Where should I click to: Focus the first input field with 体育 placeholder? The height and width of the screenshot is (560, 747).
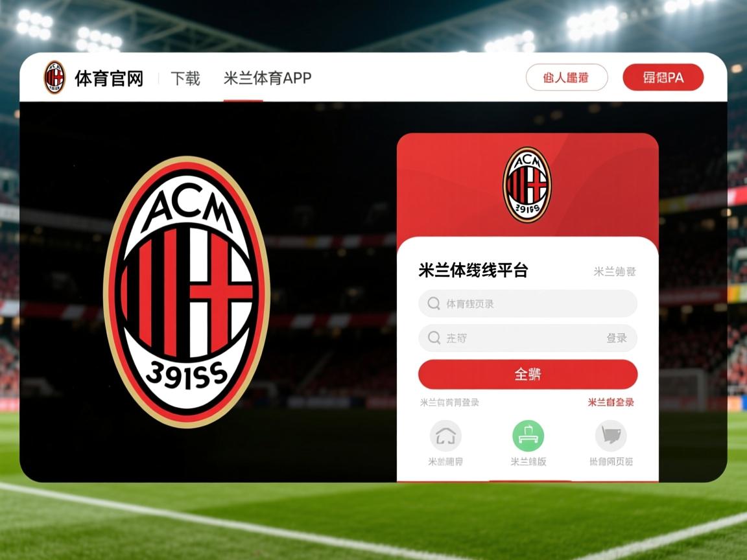(x=527, y=303)
